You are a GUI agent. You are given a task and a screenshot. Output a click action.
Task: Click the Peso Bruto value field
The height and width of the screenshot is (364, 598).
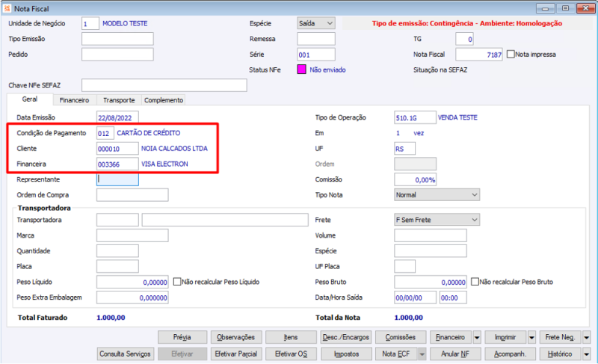tap(431, 282)
